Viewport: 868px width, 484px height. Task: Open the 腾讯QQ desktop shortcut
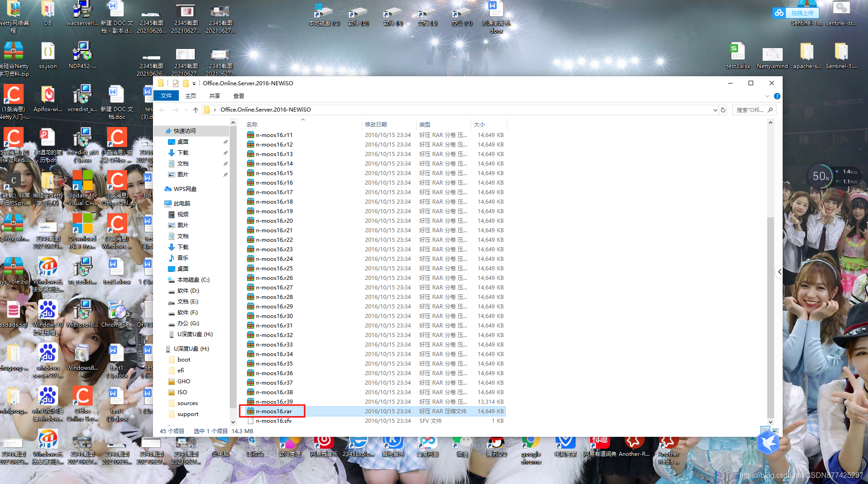coord(496,447)
